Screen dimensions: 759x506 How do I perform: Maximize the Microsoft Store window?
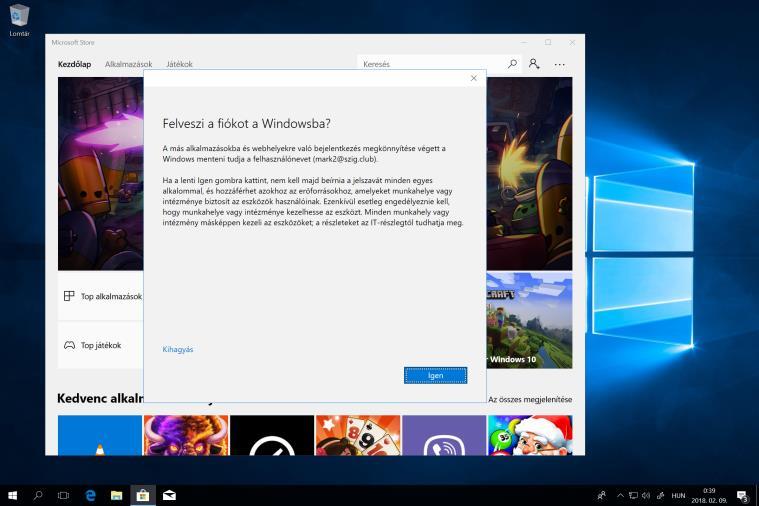[x=548, y=42]
